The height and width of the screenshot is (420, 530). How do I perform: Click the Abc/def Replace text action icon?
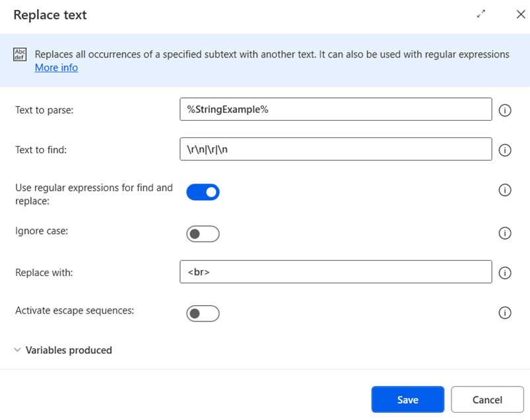(20, 55)
